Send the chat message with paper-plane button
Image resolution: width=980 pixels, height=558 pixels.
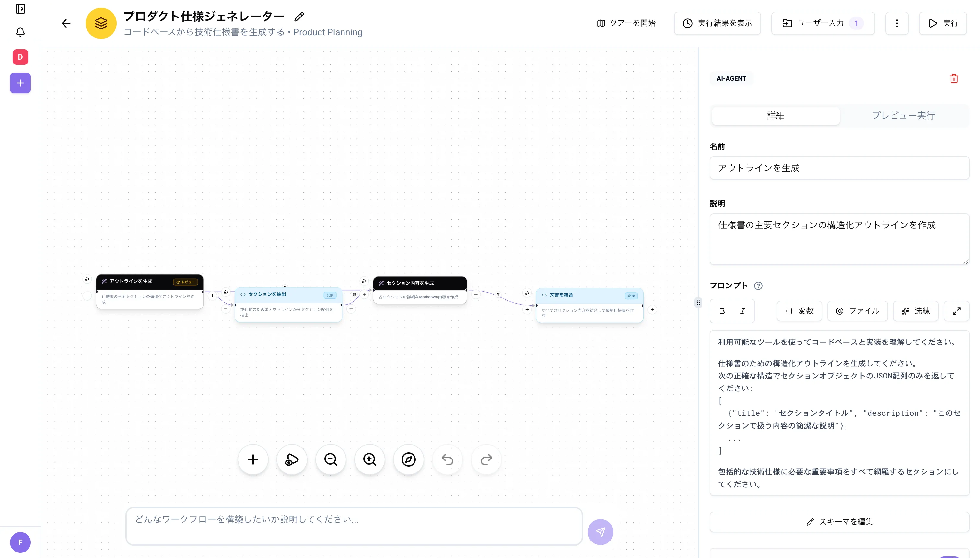point(600,532)
